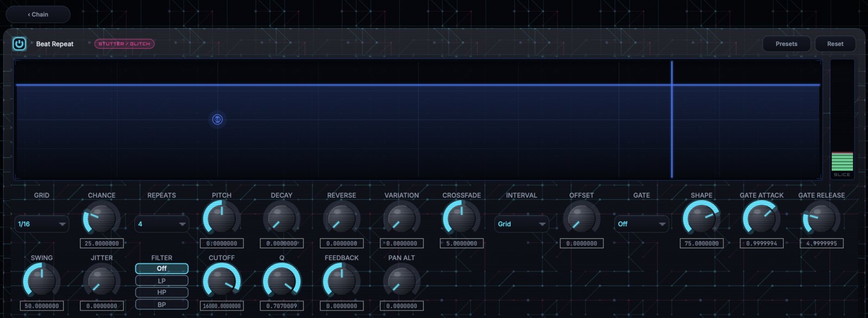Click the Chance knob
The height and width of the screenshot is (318, 868).
click(x=101, y=219)
